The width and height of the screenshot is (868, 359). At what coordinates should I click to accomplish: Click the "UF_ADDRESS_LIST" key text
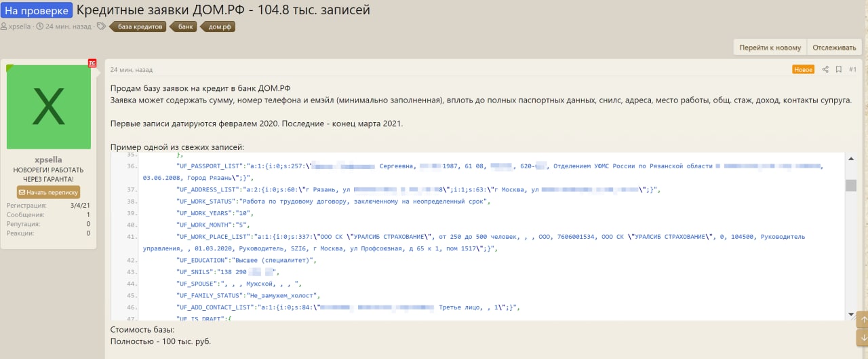pyautogui.click(x=208, y=189)
